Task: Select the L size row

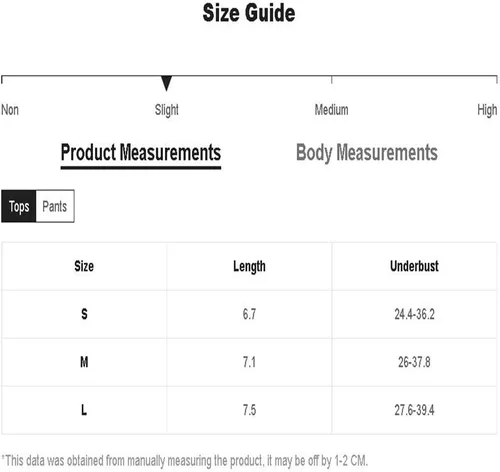Action: point(249,410)
